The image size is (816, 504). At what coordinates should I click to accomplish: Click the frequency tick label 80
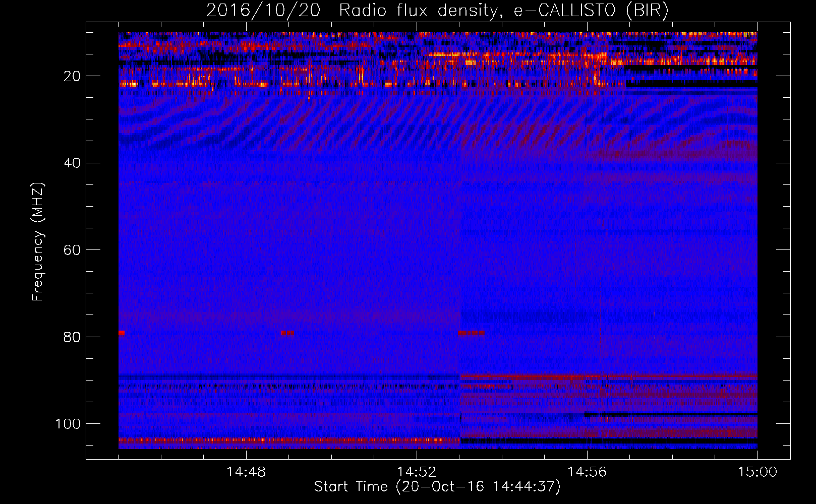[72, 337]
